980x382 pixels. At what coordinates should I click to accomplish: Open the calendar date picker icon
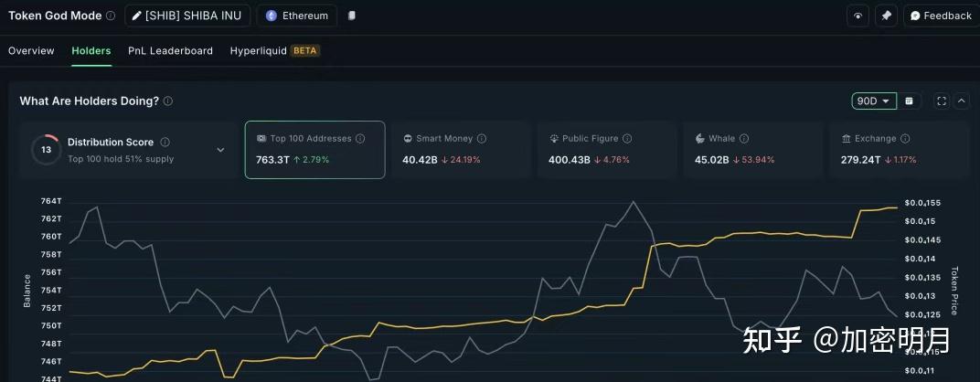pos(909,101)
